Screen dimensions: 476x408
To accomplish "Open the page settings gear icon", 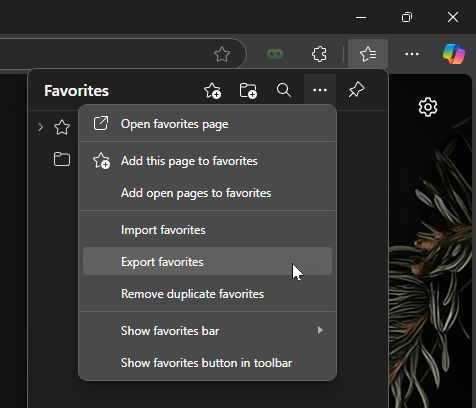I will pyautogui.click(x=428, y=107).
